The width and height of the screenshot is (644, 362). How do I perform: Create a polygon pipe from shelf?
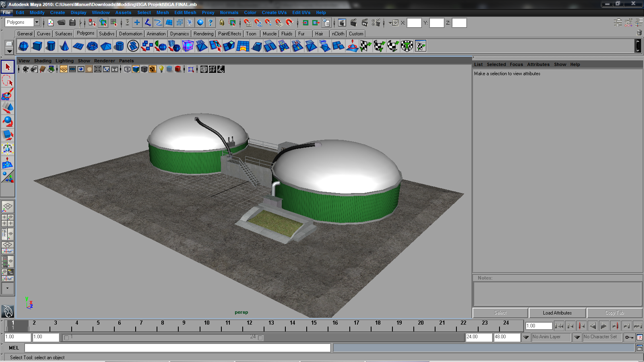pos(119,46)
